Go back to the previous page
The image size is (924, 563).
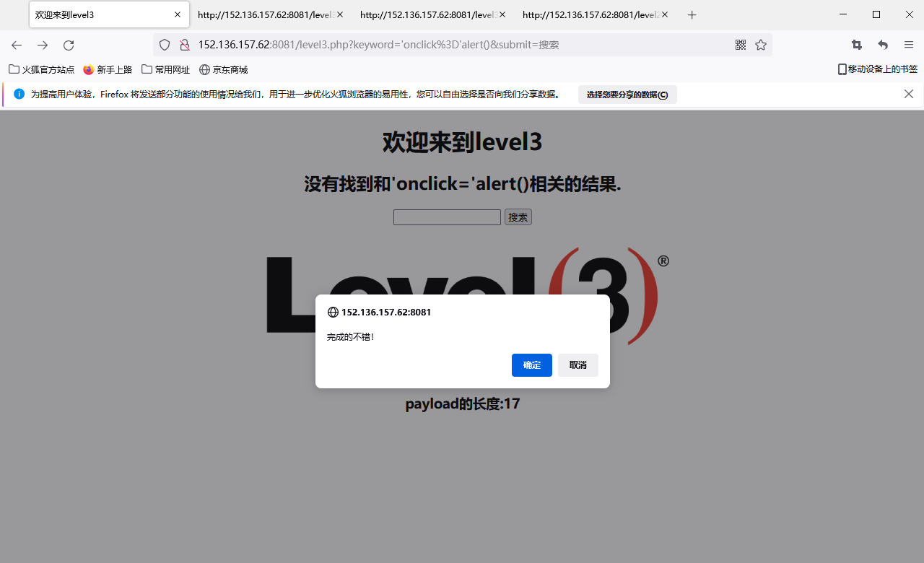pyautogui.click(x=17, y=45)
